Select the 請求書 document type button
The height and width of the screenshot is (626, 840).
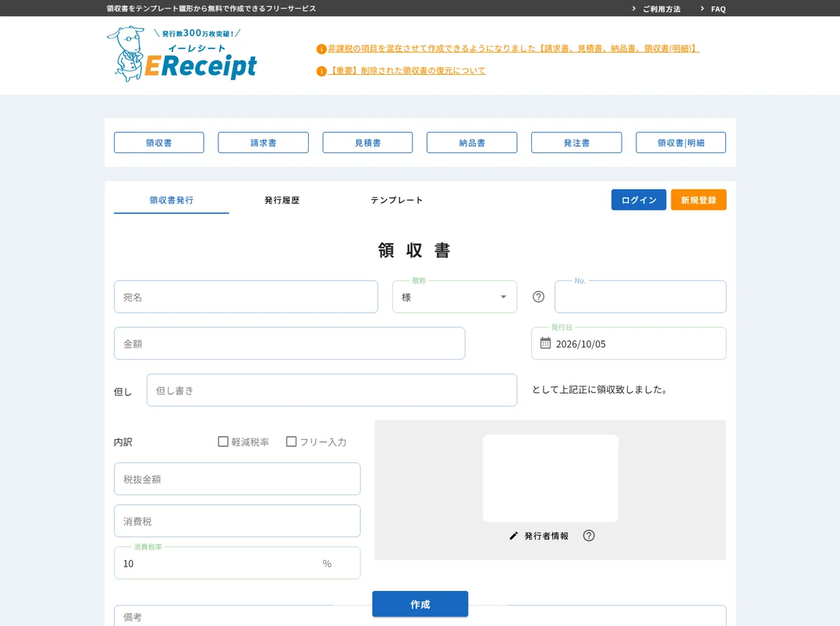(263, 143)
